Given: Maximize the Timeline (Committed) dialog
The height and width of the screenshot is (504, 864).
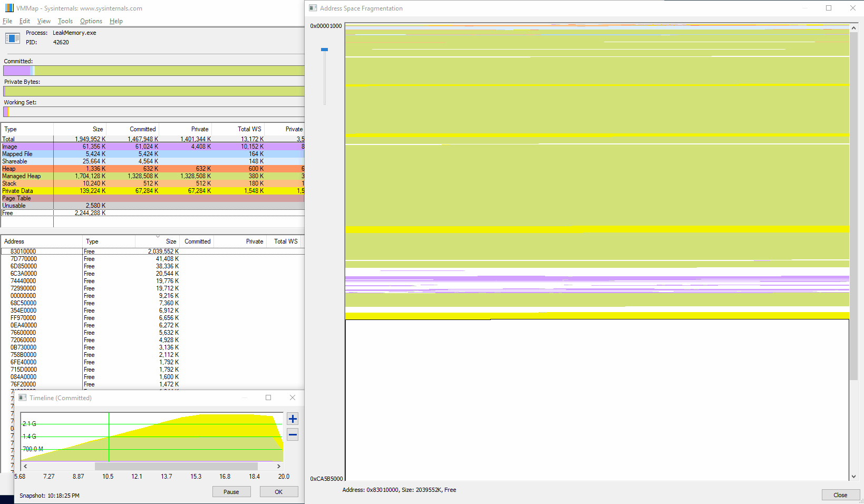Looking at the screenshot, I should point(268,398).
